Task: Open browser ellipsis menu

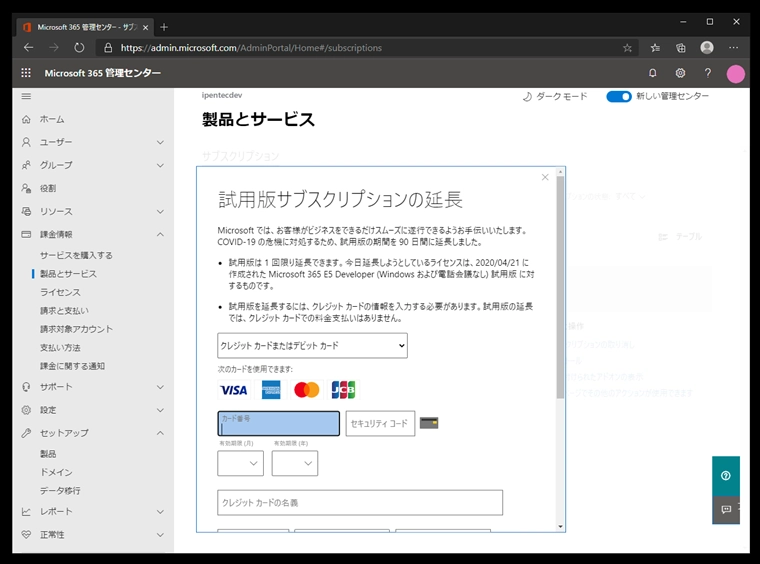Action: point(733,47)
